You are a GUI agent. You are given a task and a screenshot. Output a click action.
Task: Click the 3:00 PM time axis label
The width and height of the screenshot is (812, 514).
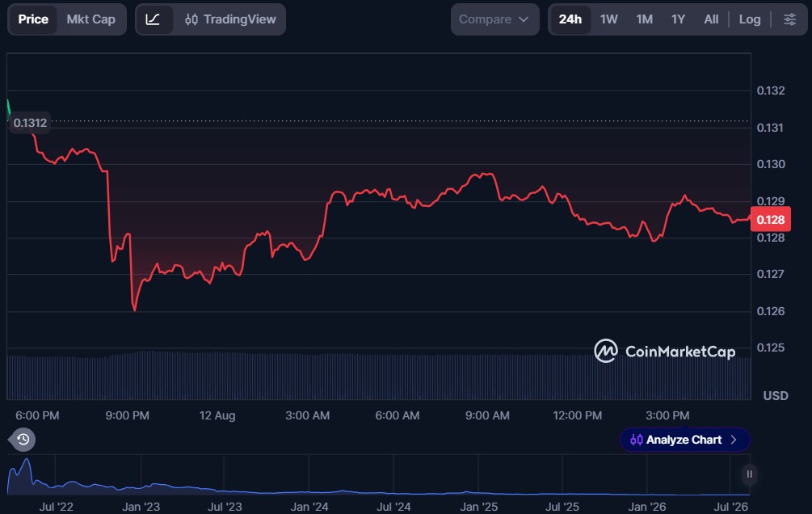click(x=667, y=415)
